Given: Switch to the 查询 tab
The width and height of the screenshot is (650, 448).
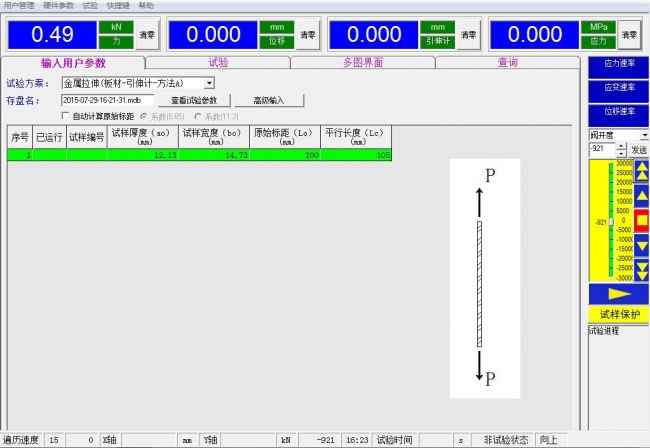Looking at the screenshot, I should 507,63.
